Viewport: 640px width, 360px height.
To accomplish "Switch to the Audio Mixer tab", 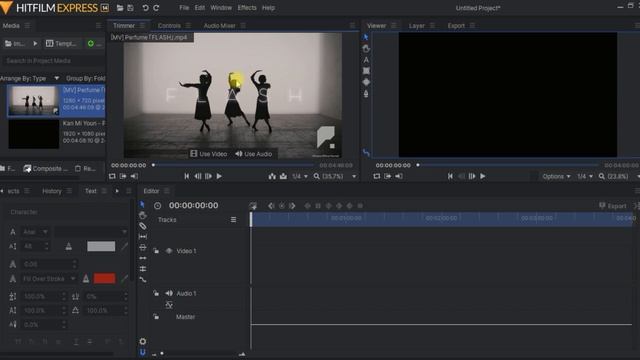I will point(219,26).
